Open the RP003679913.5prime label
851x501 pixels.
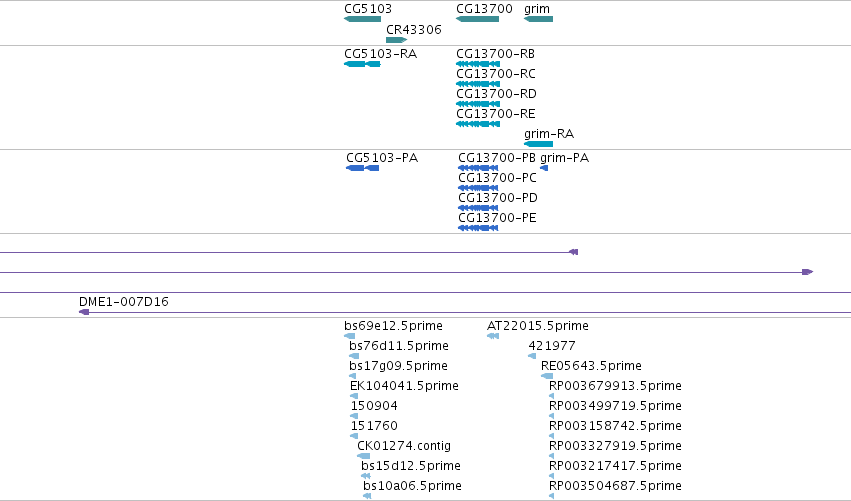point(615,386)
